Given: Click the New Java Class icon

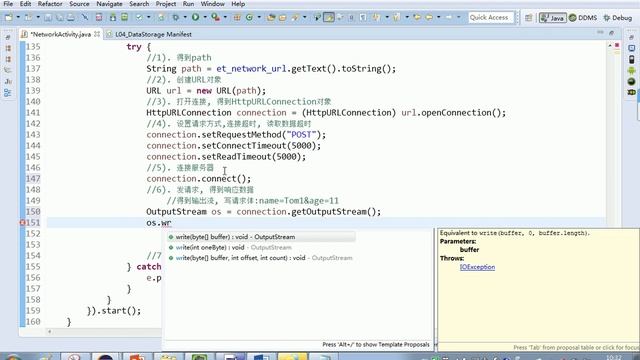Looking at the screenshot, I should [x=249, y=18].
